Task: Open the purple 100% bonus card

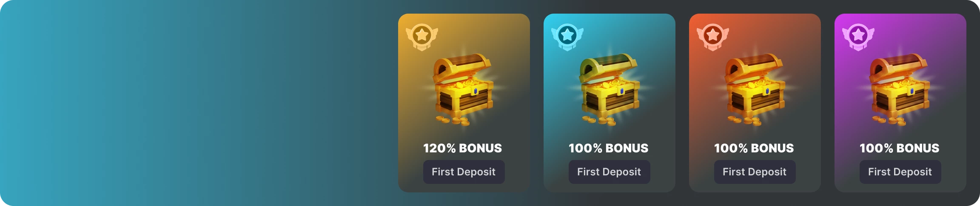Action: pyautogui.click(x=900, y=103)
